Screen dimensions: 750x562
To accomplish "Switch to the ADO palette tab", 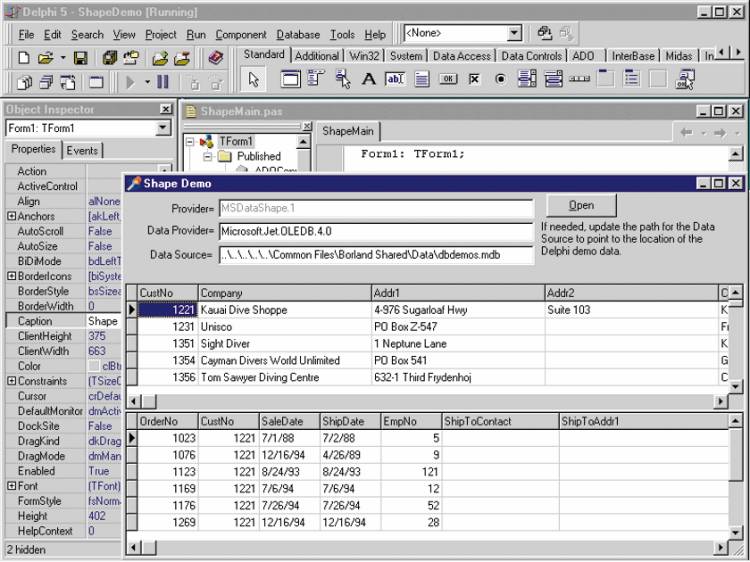I will tap(584, 56).
